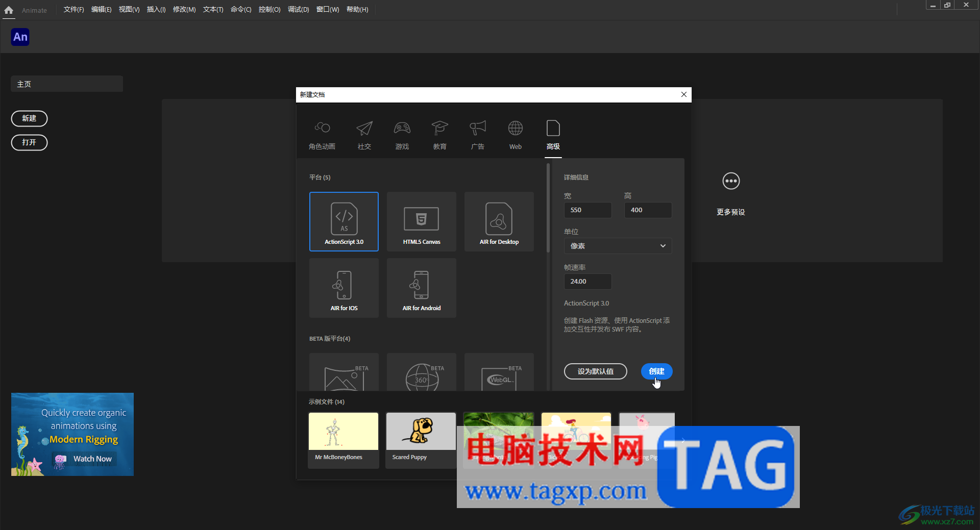Viewport: 980px width, 530px height.
Task: Open the 文本(T) menu
Action: [x=213, y=10]
